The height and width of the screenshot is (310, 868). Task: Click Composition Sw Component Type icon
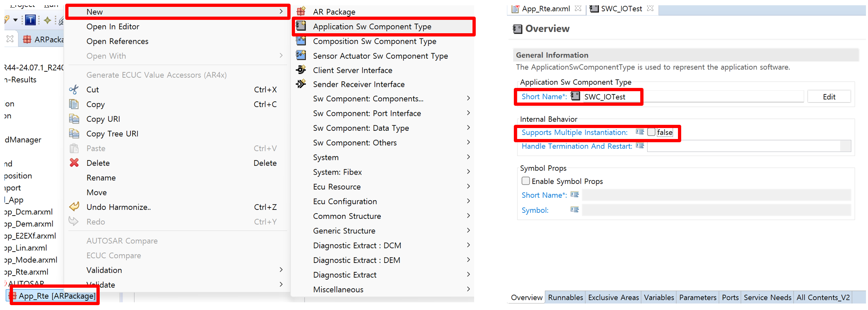coord(301,41)
